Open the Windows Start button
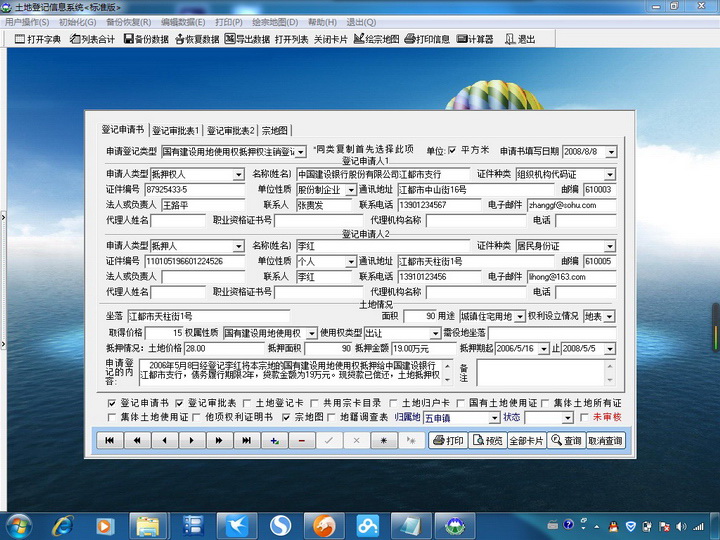 [x=18, y=526]
